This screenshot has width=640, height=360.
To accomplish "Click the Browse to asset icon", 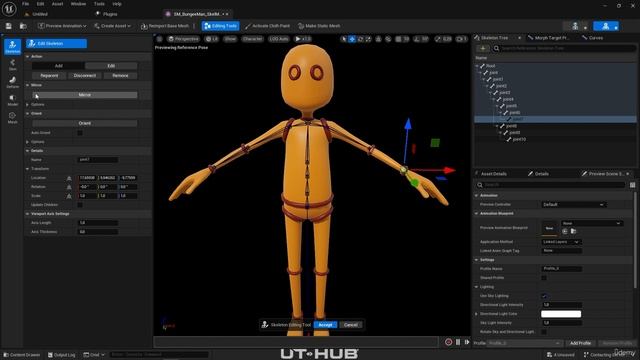I will coord(23,26).
